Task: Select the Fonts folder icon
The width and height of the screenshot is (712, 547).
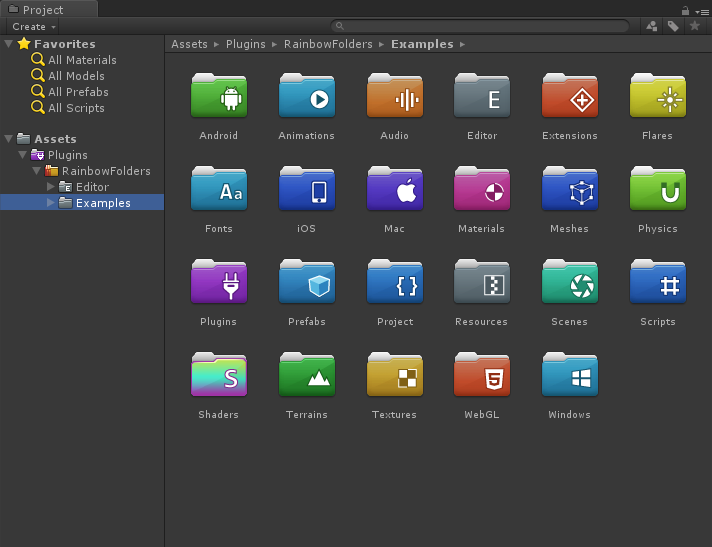Action: coord(219,188)
